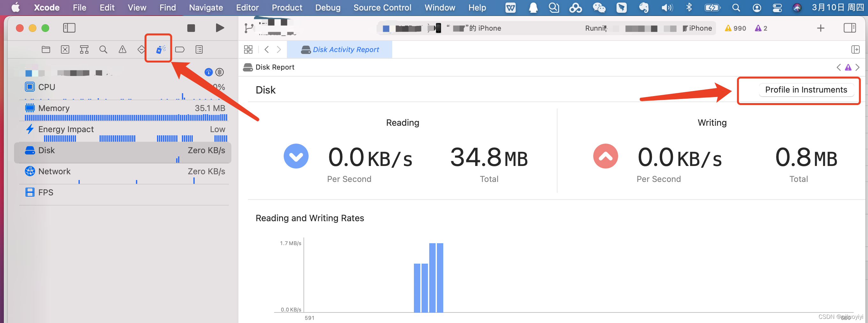Click the process view options circle icon

(220, 72)
